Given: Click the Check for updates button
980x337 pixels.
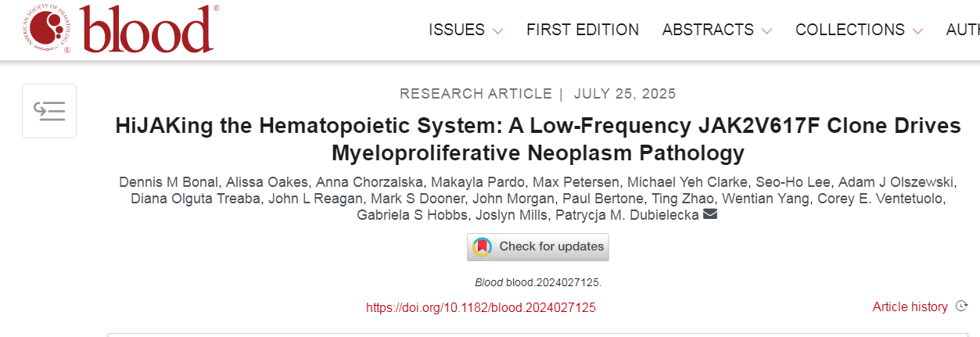Looking at the screenshot, I should click(x=538, y=247).
